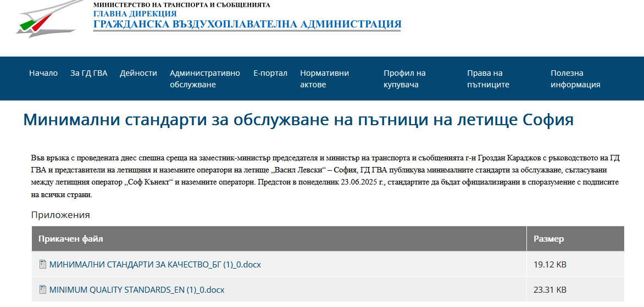The width and height of the screenshot is (644, 307).
Task: Open Профил на купувача menu
Action: click(404, 79)
